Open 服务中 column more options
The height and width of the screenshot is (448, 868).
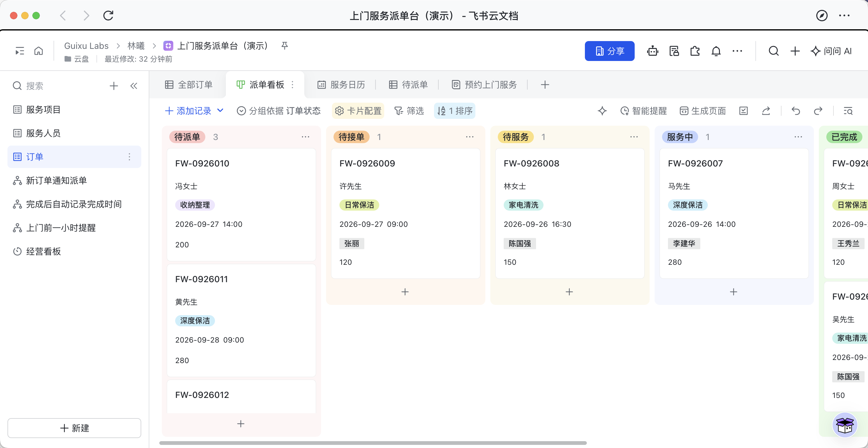click(798, 137)
